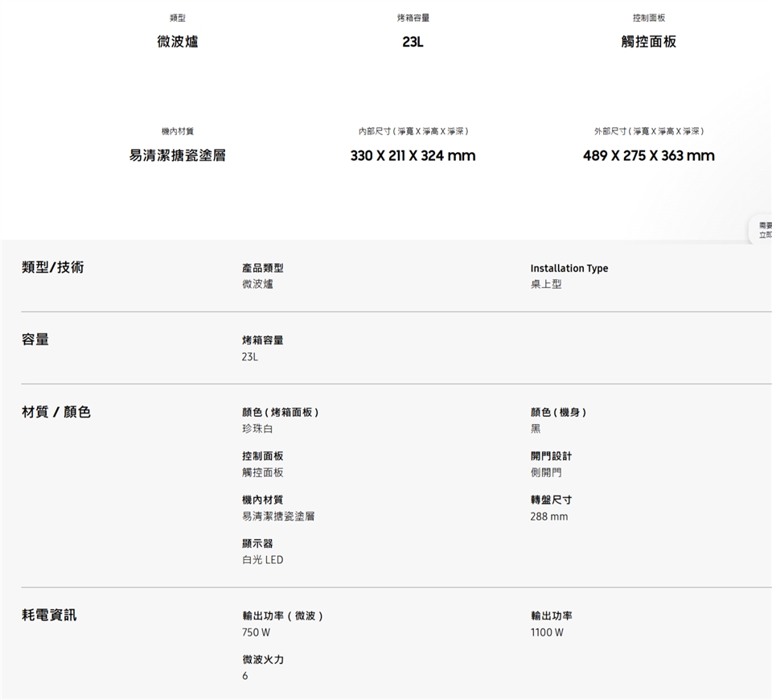The image size is (772, 700).
Task: Click the 微波火力 label
Action: [262, 660]
